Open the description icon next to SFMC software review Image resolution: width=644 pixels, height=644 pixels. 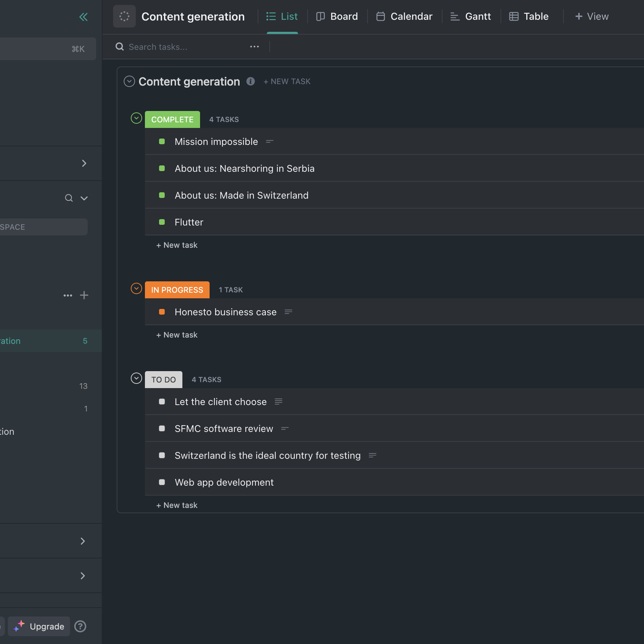tap(285, 428)
